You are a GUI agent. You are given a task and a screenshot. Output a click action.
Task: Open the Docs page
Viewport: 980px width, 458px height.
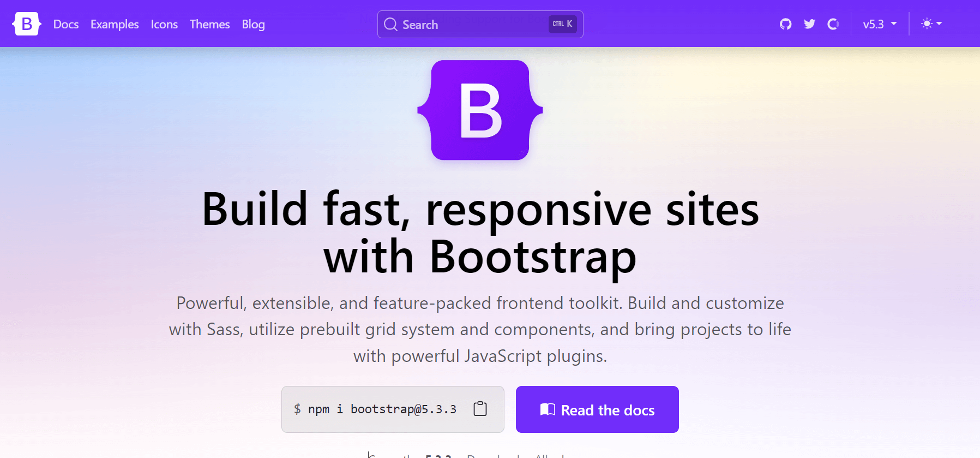[66, 24]
